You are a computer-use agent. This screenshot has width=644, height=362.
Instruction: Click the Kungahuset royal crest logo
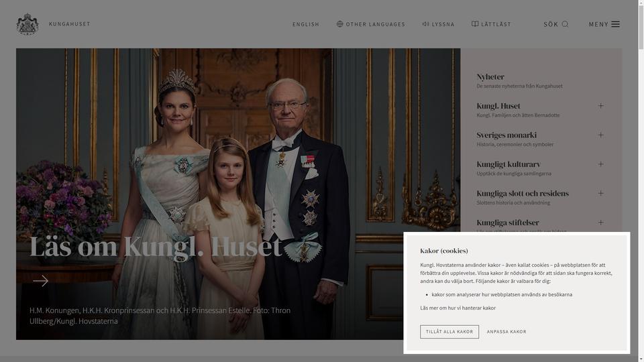(x=28, y=24)
